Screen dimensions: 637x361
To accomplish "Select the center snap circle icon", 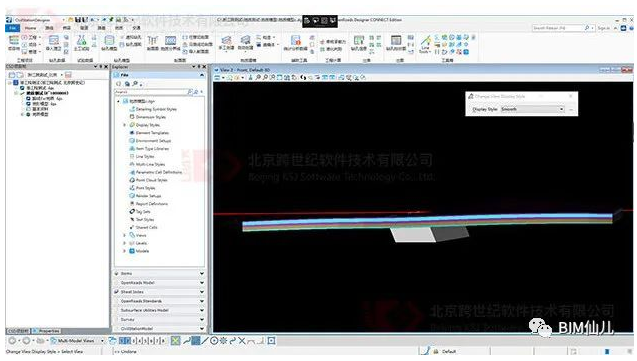I will [214, 341].
